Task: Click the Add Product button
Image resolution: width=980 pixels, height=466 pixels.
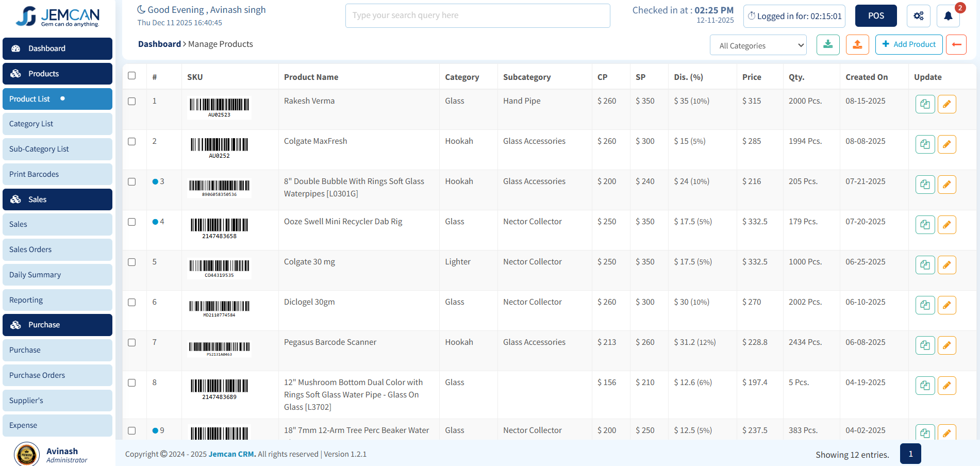Action: click(908, 44)
